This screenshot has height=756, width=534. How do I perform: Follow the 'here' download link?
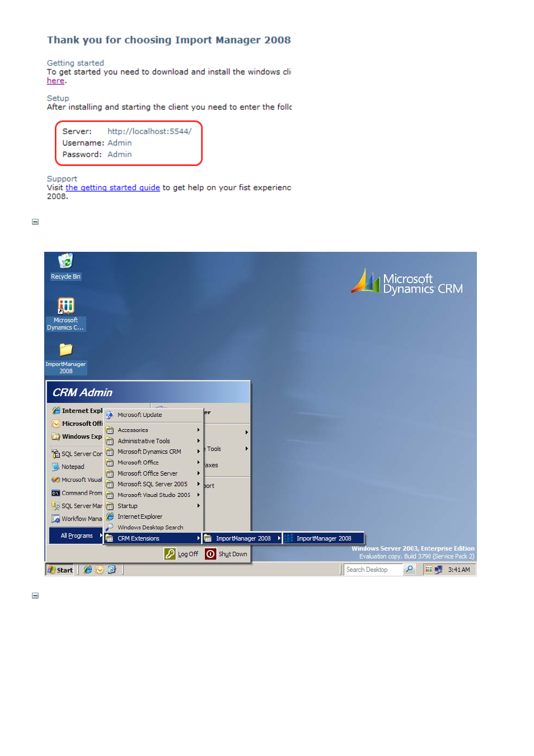pyautogui.click(x=55, y=81)
